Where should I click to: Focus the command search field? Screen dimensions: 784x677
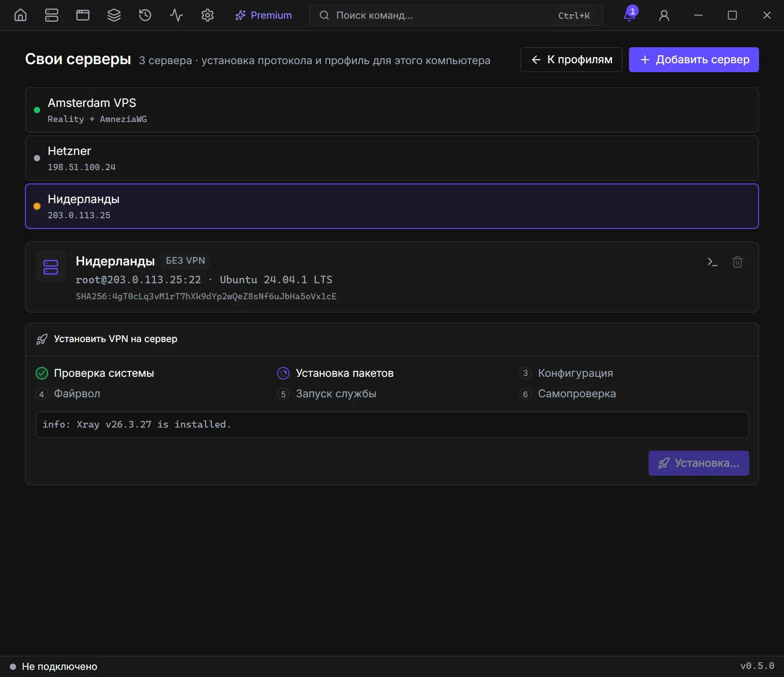pos(456,15)
